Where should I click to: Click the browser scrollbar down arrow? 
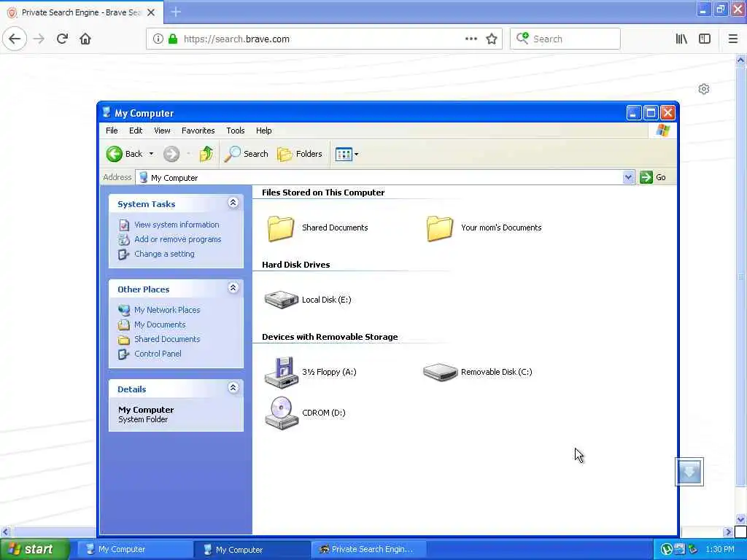tap(740, 519)
